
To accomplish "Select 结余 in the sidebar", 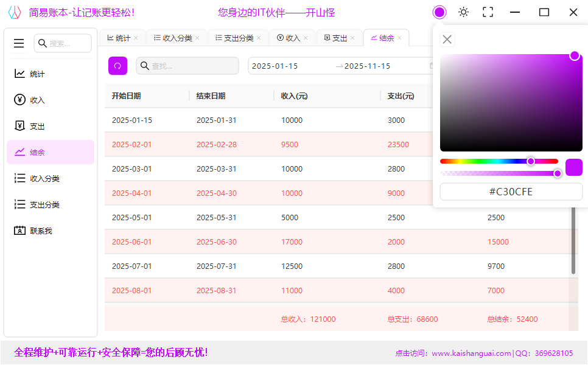I will [x=51, y=152].
